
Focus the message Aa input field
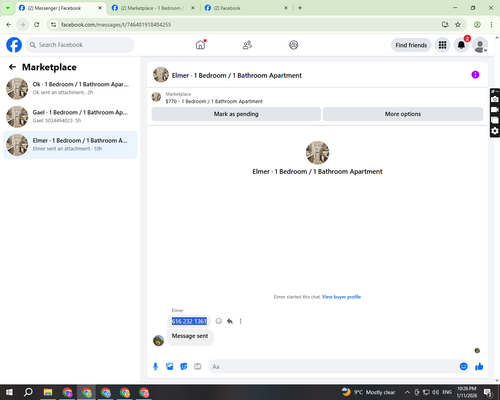click(x=333, y=367)
